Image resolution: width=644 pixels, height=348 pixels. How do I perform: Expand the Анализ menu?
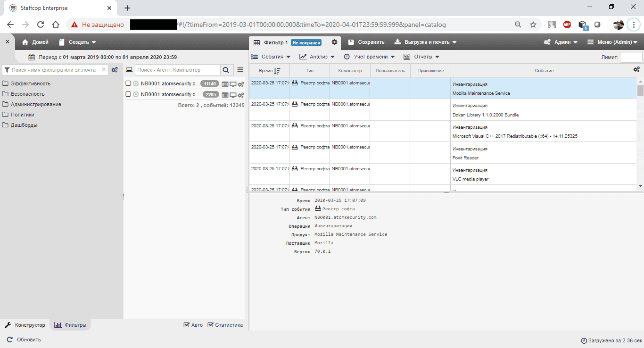coord(317,57)
